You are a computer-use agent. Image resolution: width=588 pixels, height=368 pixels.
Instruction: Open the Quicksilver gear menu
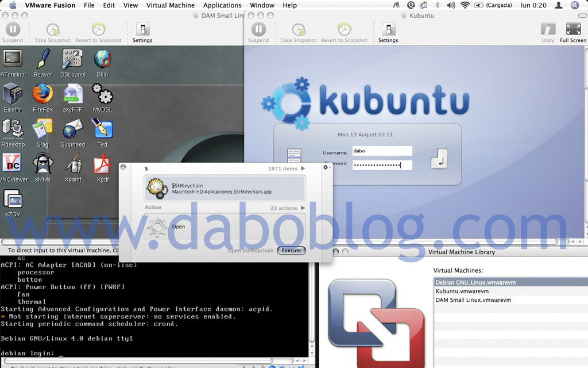pyautogui.click(x=326, y=167)
